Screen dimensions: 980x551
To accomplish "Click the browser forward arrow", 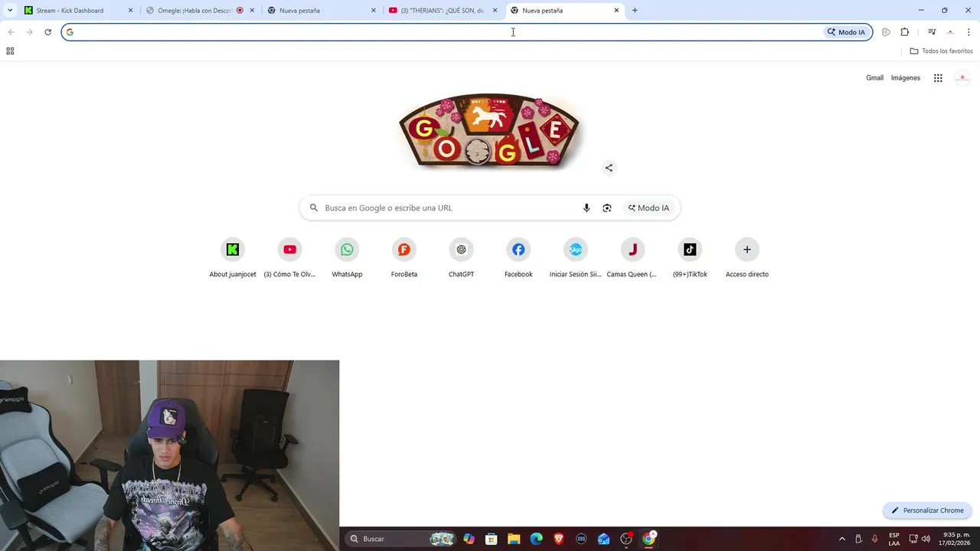I will (29, 32).
